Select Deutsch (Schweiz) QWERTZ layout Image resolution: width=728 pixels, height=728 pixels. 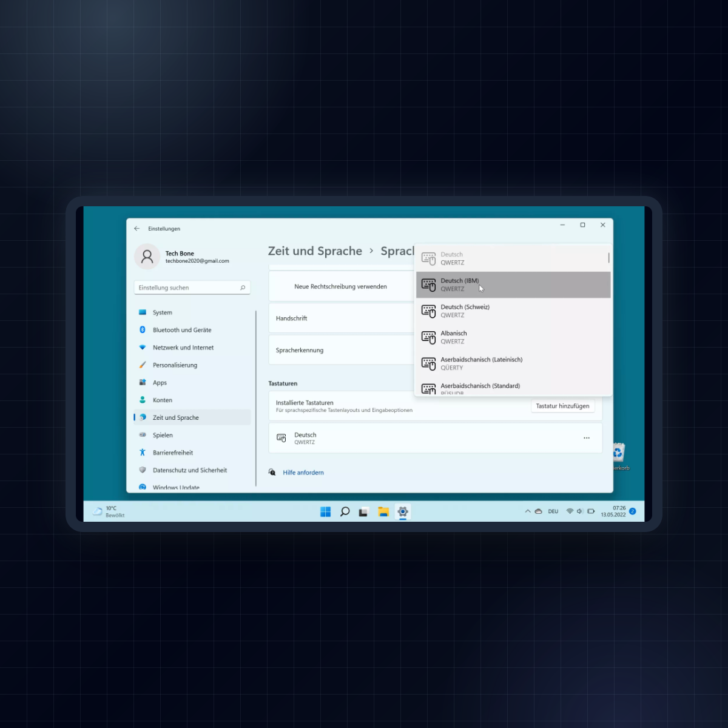coord(513,311)
